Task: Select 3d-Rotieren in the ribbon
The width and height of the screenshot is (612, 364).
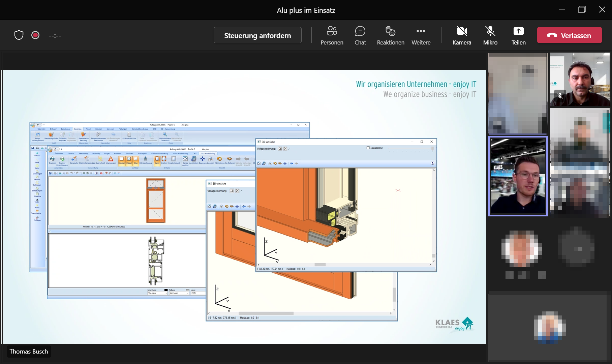Action: tap(230, 160)
